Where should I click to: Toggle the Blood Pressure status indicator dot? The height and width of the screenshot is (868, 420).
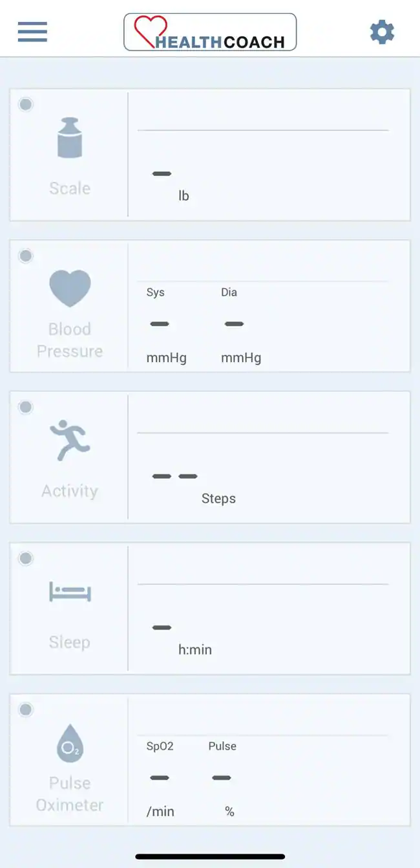coord(26,256)
